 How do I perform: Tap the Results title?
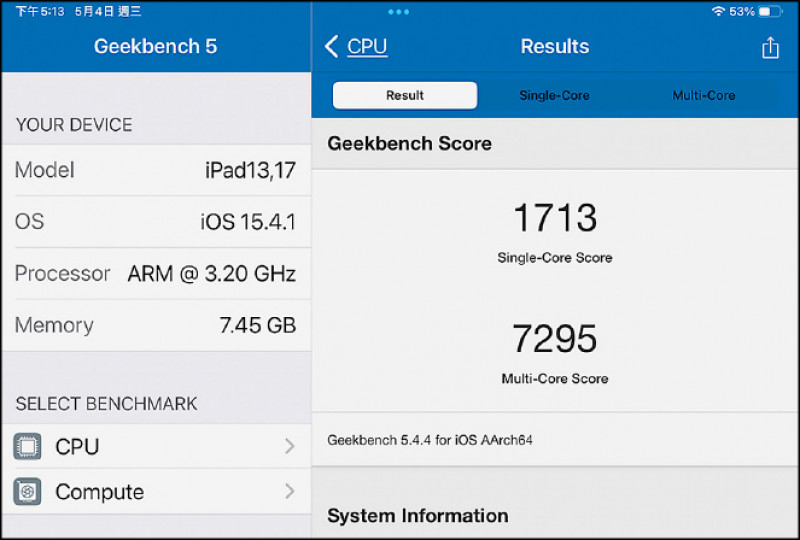pos(555,46)
